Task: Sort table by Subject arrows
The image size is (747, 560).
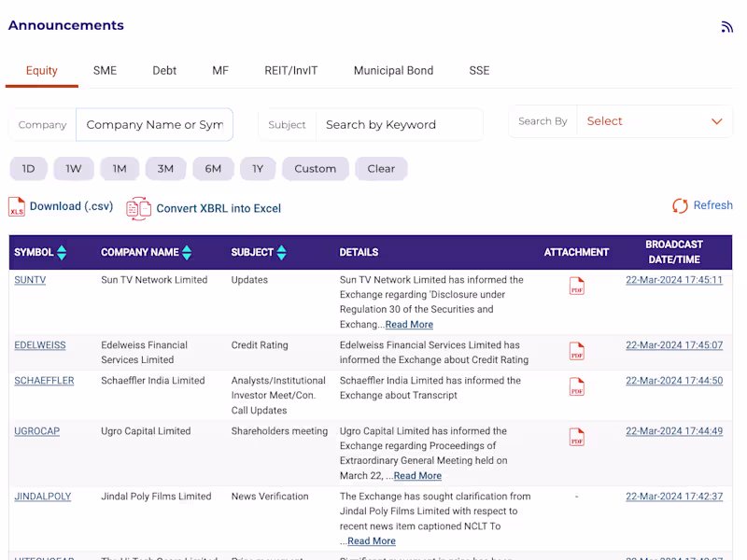Action: point(282,252)
